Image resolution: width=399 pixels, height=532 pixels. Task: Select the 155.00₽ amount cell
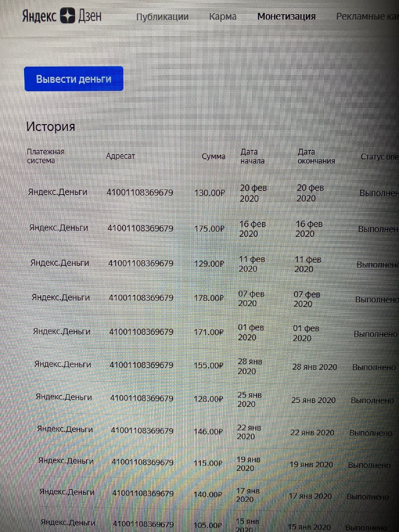[x=208, y=366]
